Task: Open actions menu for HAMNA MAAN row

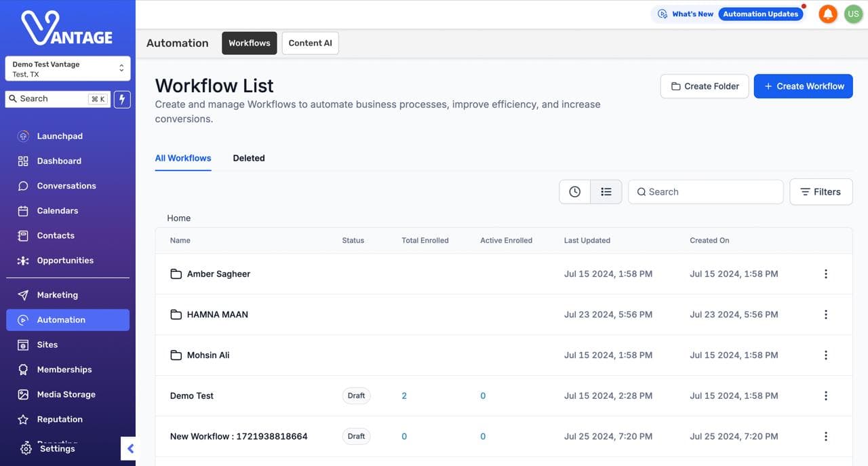Action: 825,315
